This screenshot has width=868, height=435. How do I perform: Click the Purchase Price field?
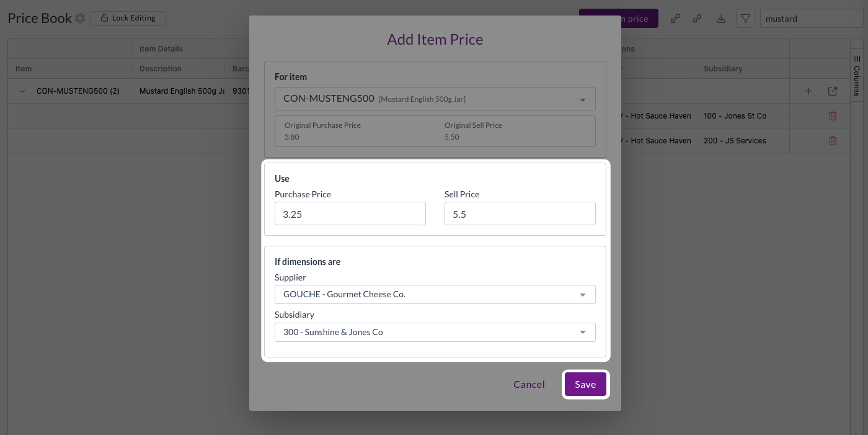pyautogui.click(x=350, y=213)
